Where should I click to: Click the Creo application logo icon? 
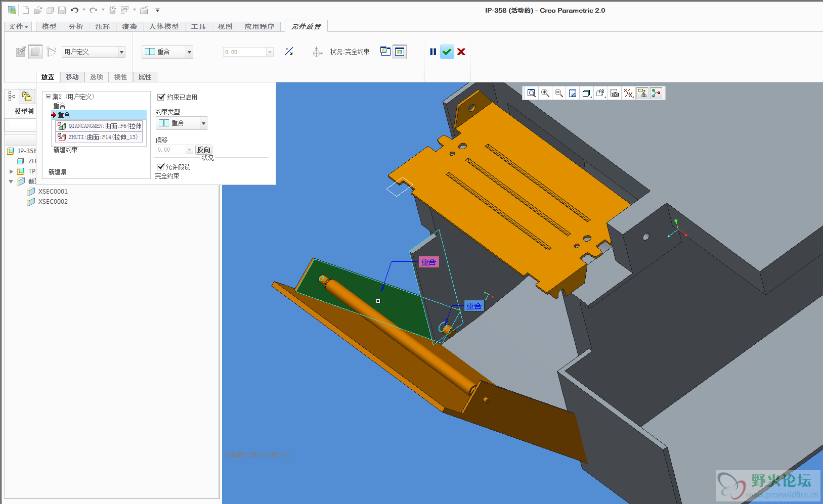pos(12,10)
